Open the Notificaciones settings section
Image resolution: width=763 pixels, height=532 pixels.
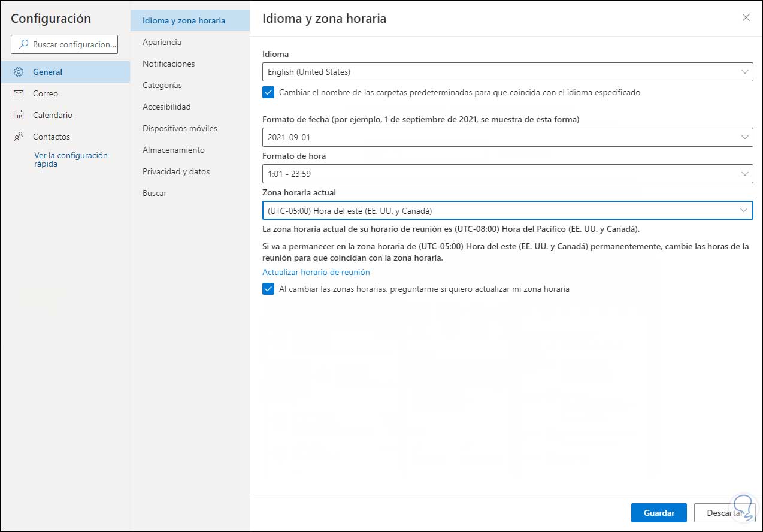pyautogui.click(x=168, y=64)
